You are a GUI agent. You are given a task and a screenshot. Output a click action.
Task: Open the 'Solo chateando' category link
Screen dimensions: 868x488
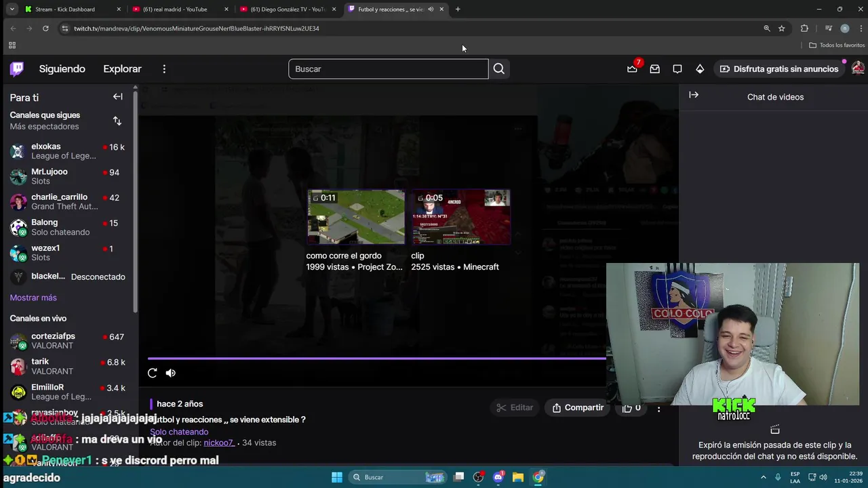[179, 432]
